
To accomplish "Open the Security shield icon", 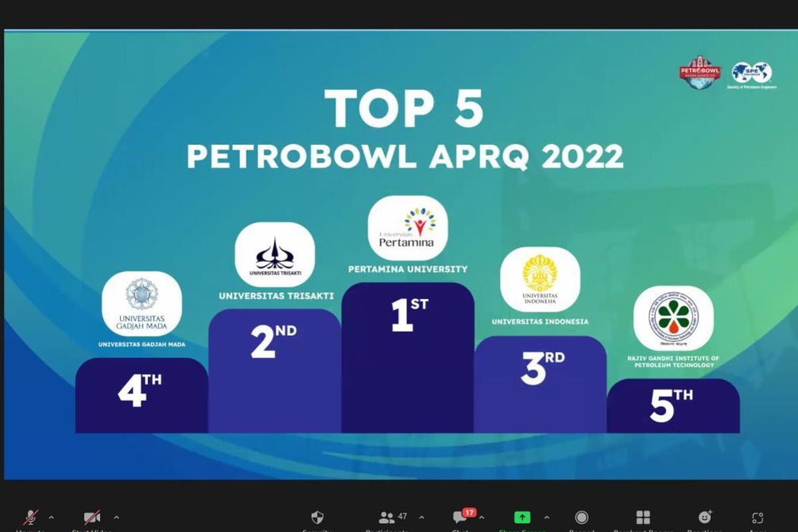I will [317, 517].
